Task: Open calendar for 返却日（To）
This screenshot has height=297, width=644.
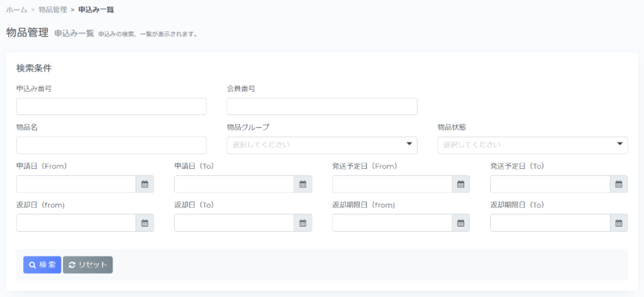Action: (303, 223)
